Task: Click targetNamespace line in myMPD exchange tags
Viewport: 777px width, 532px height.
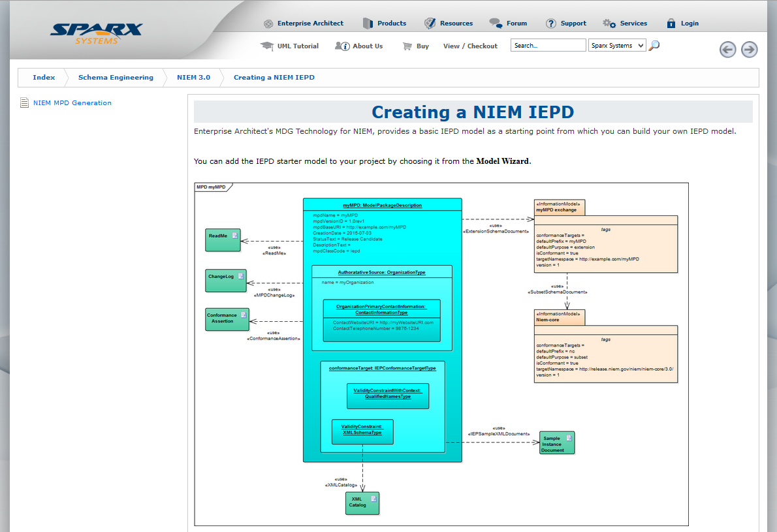Action: (x=587, y=259)
